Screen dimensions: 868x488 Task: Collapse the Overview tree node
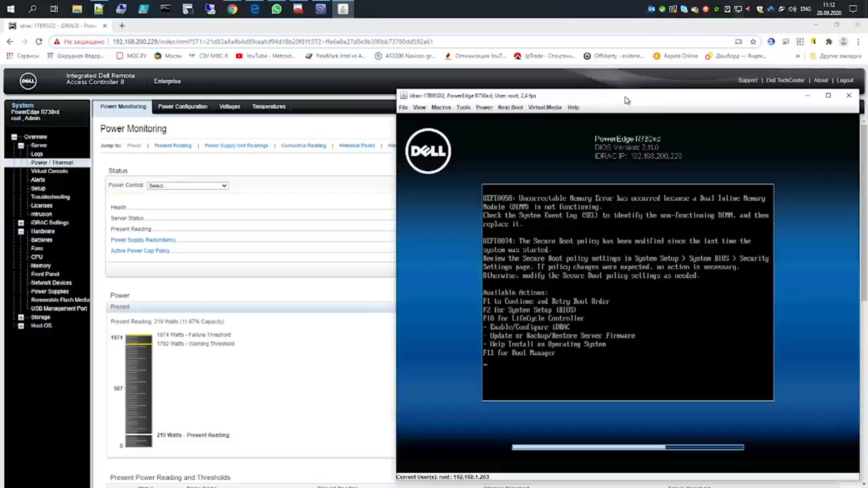pos(14,137)
